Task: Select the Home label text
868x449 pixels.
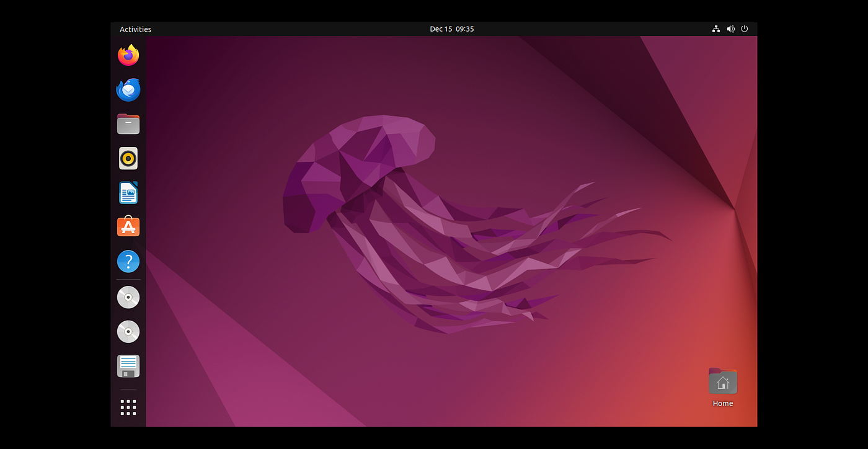Action: [722, 403]
